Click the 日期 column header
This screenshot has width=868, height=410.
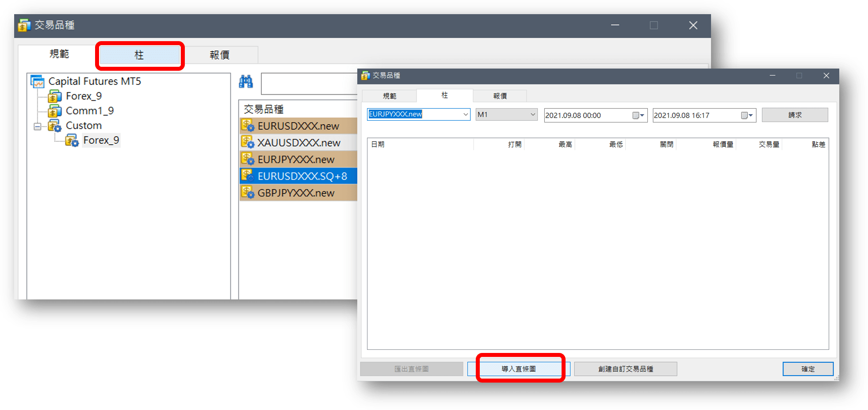421,144
